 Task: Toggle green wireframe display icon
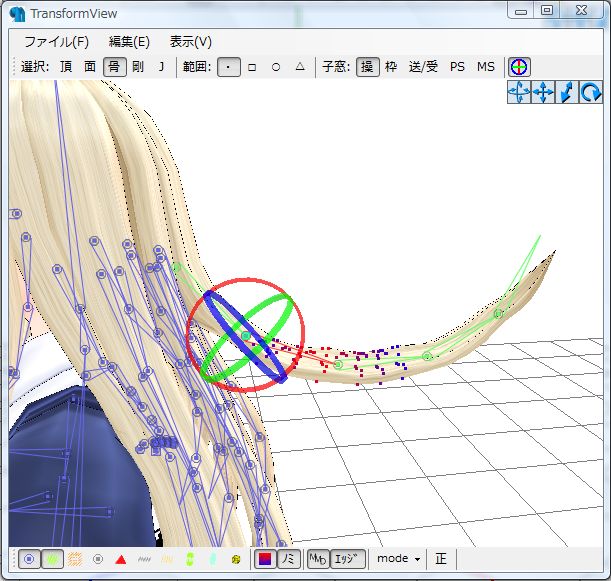click(x=52, y=559)
